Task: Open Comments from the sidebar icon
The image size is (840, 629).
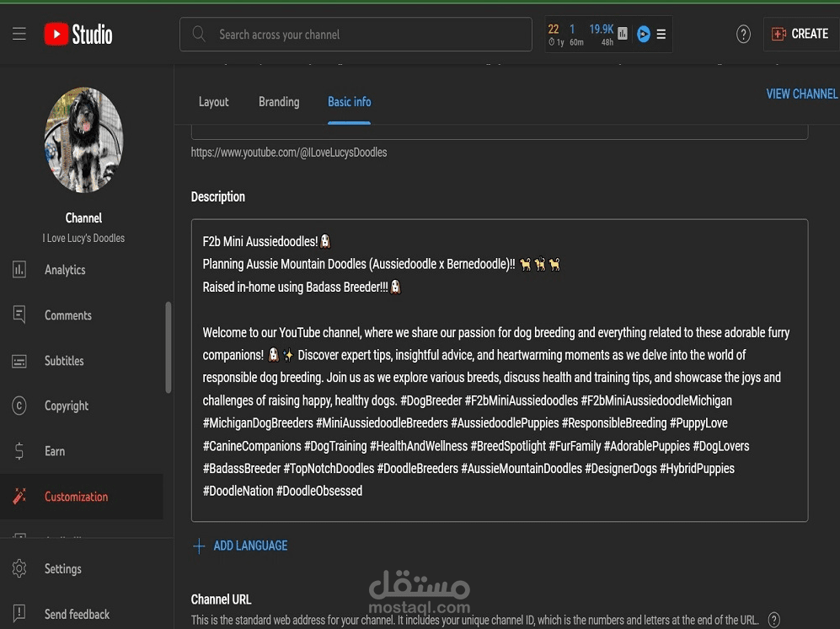Action: 19,314
